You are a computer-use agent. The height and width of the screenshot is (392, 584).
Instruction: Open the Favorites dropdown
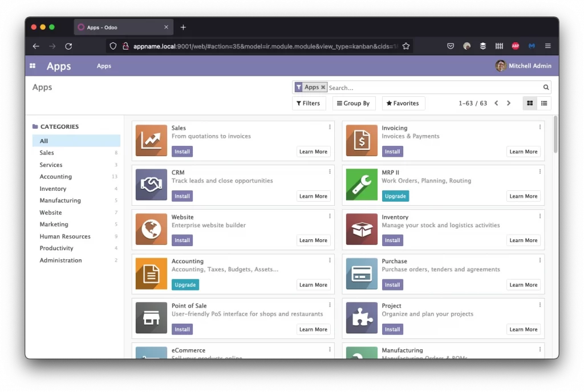(x=403, y=103)
